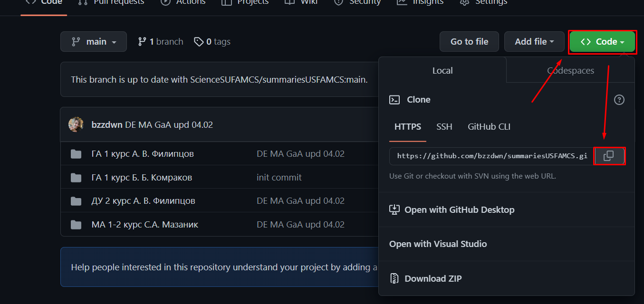Click ScienceSUFAMCS/summariesUSFAMCS:main upstream text

click(279, 80)
